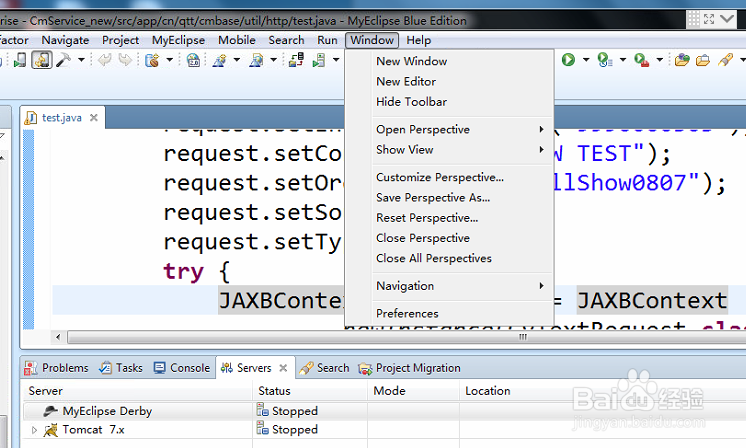Close the test.java editor tab
Viewport: 746px width, 448px height.
coord(94,117)
